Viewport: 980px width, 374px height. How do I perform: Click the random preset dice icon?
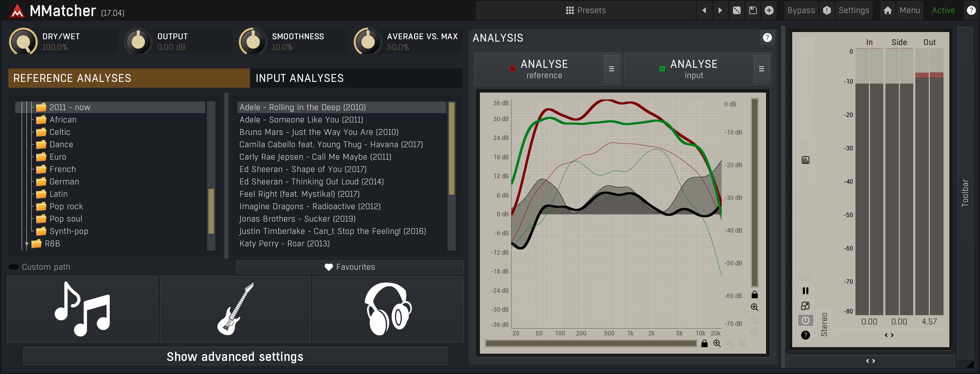[x=736, y=10]
